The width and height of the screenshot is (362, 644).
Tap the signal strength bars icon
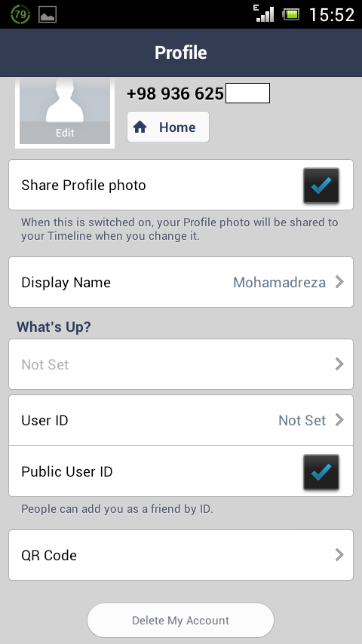coord(264,14)
